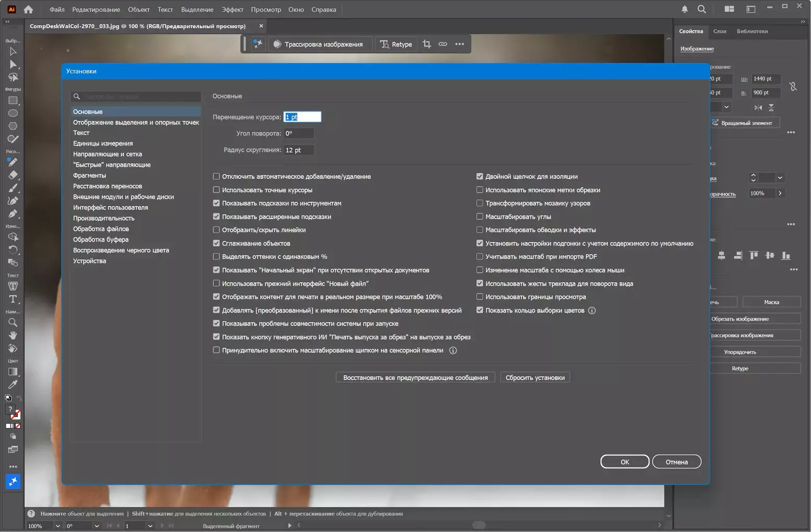811x532 pixels.
Task: Click the crop image icon in the contextual bar
Action: 427,44
